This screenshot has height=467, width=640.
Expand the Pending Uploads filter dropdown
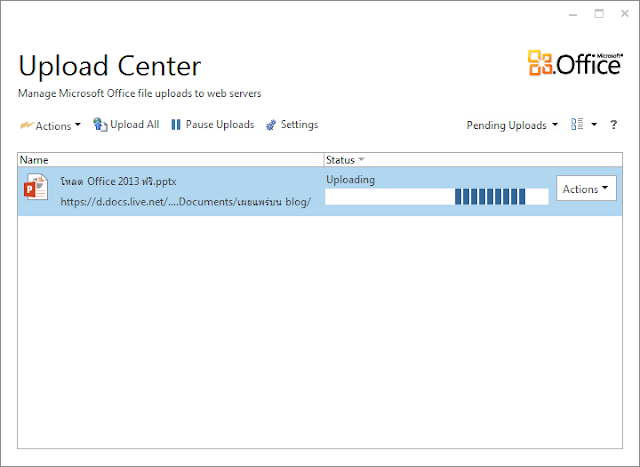point(512,125)
